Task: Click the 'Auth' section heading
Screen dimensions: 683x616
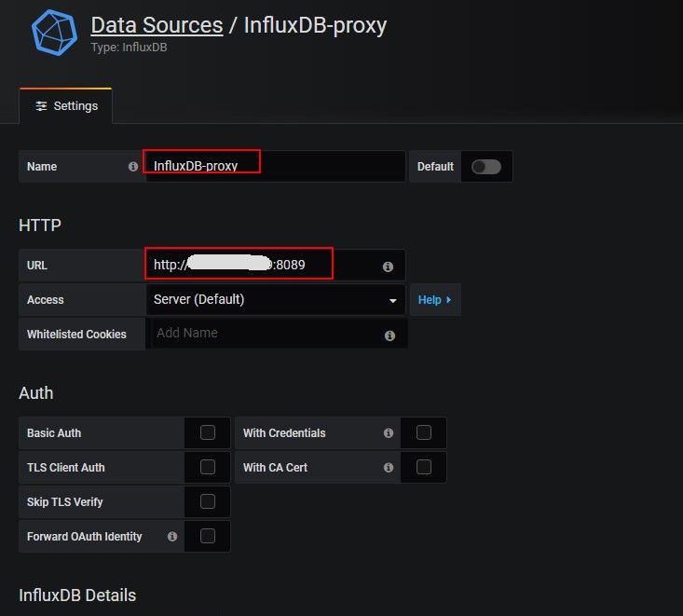Action: tap(36, 393)
